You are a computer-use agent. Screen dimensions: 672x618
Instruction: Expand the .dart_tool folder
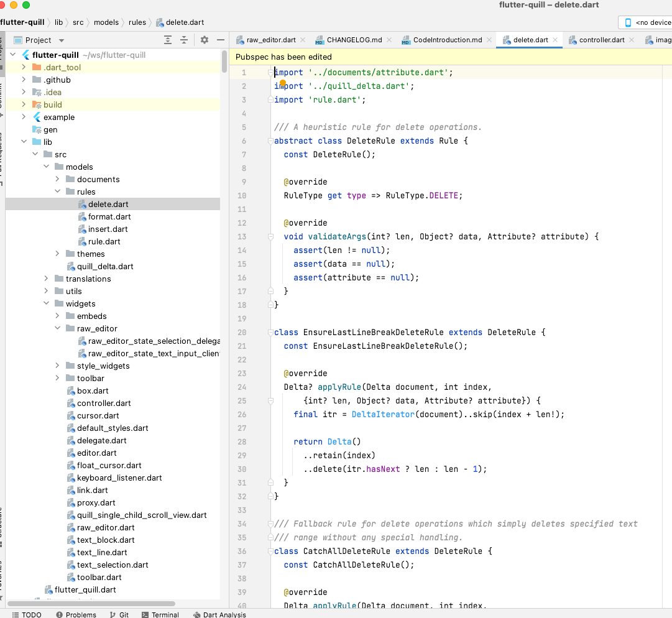pos(24,67)
